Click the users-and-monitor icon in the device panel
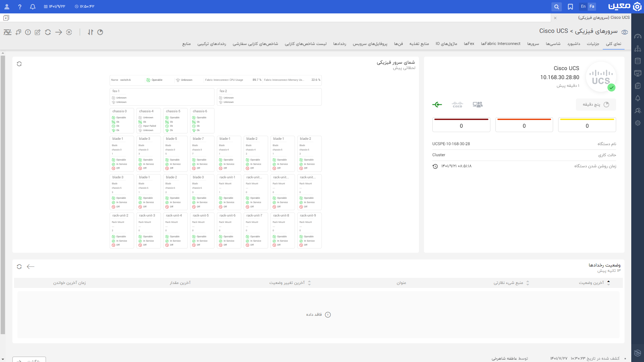 click(x=478, y=105)
